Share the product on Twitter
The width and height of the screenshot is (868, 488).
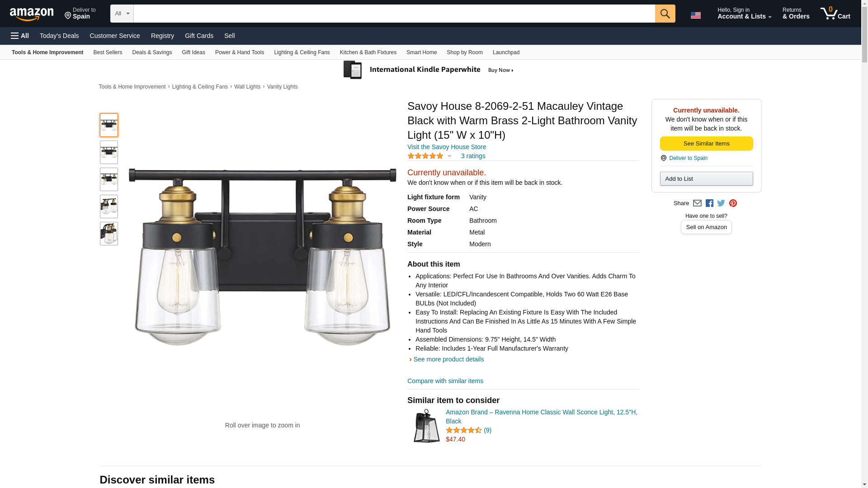(721, 203)
